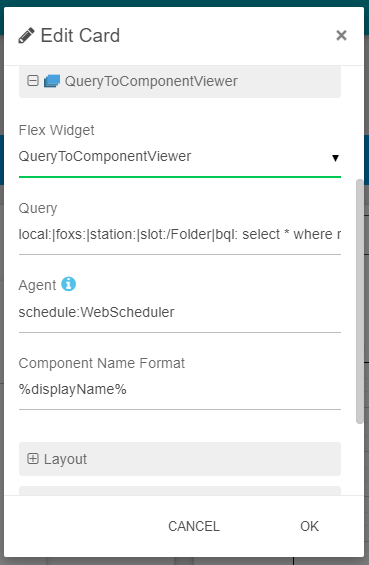Cancel the card edits
The image size is (369, 565).
pyautogui.click(x=194, y=526)
